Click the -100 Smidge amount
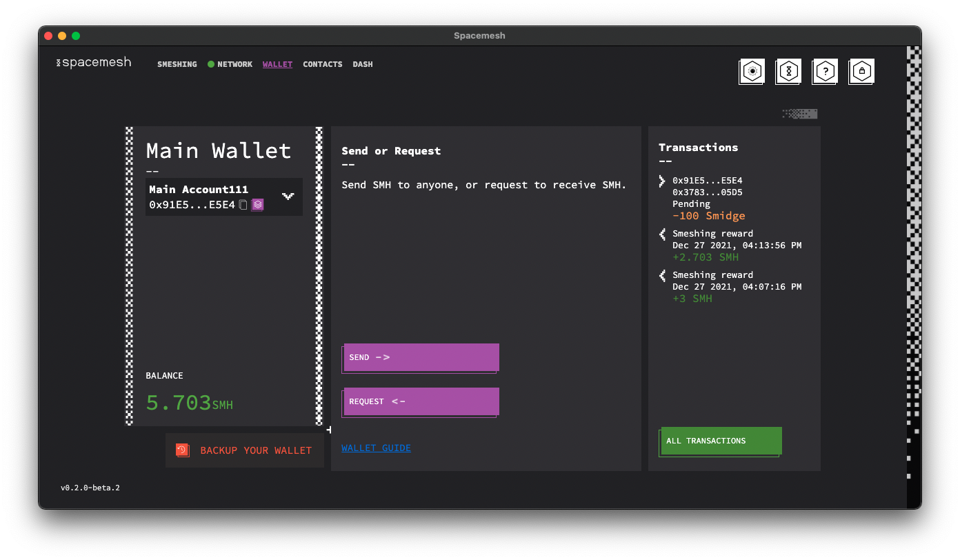Image resolution: width=960 pixels, height=560 pixels. [x=709, y=216]
